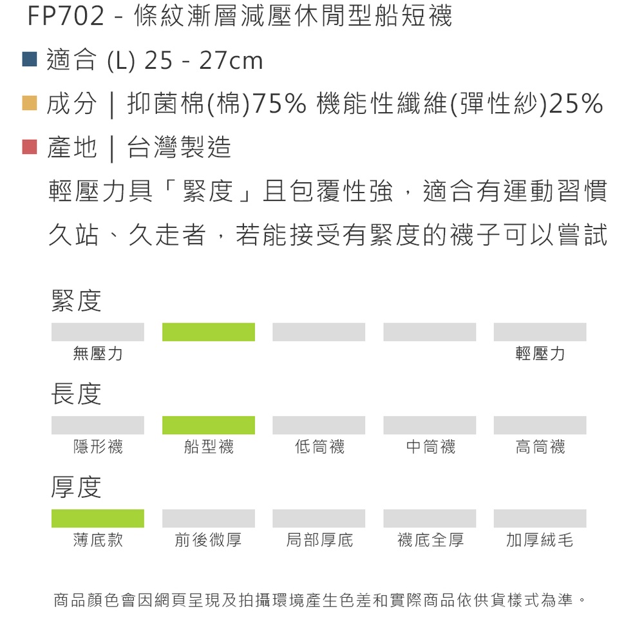Click the green bar above 薄底款
This screenshot has height=644, width=644.
pyautogui.click(x=98, y=518)
